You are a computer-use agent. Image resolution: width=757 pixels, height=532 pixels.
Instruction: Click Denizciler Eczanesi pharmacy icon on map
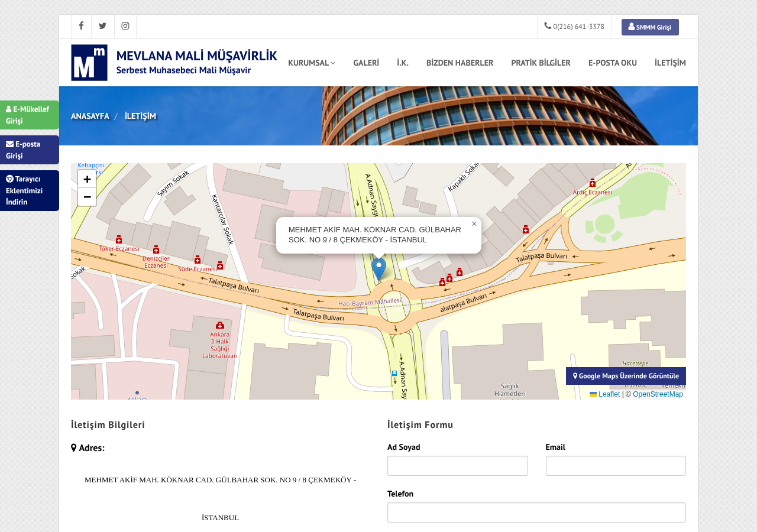[x=156, y=249]
